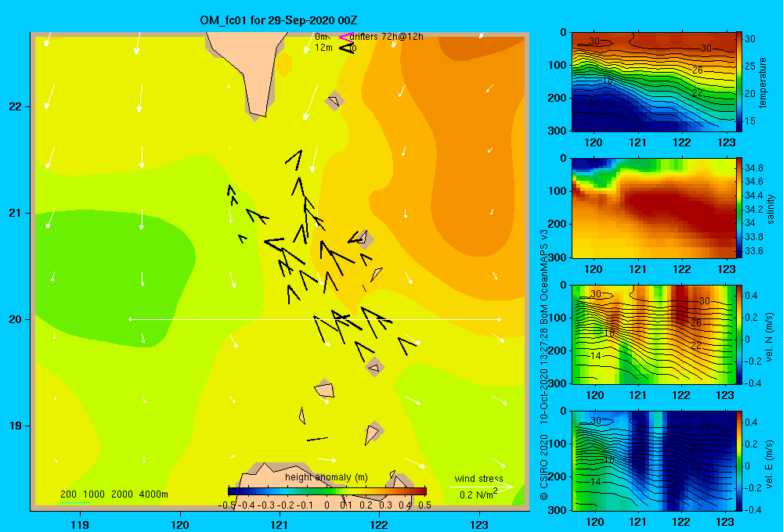Click the vel. N colorbar
Image resolution: width=783 pixels, height=532 pixels.
739,334
